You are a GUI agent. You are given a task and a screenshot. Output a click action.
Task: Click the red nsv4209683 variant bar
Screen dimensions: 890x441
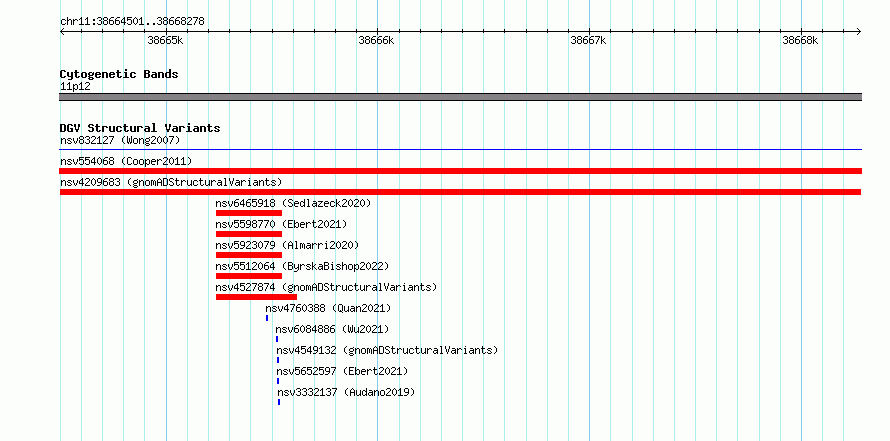tap(461, 192)
